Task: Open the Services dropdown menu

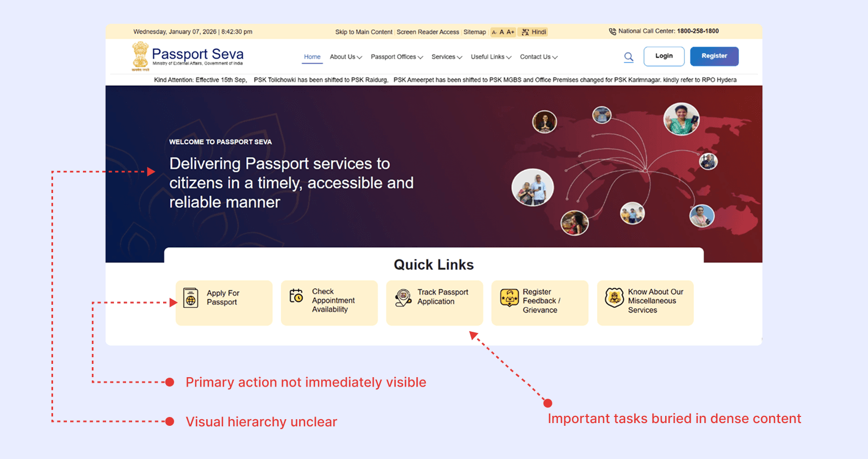Action: click(x=447, y=57)
